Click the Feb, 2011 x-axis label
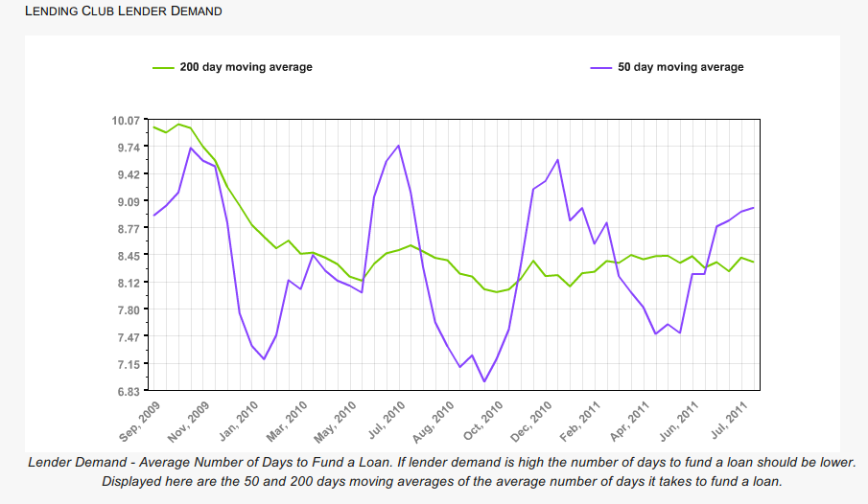Viewport: 868px width, 504px height. 580,422
